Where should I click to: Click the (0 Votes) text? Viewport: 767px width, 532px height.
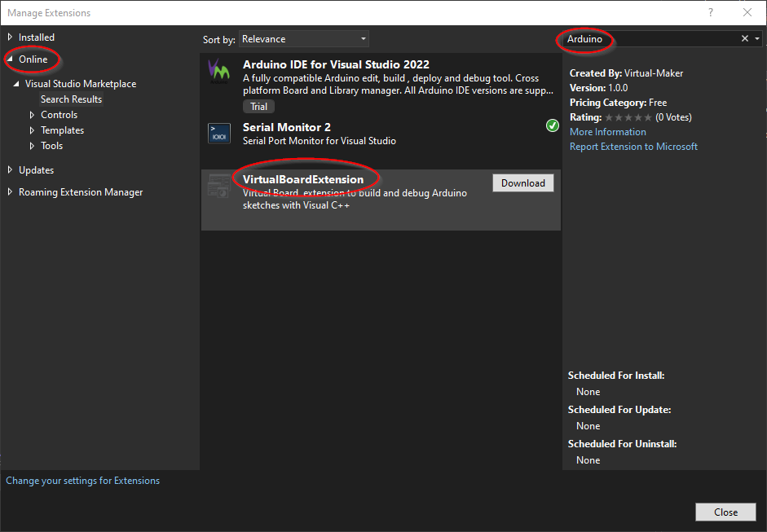673,117
